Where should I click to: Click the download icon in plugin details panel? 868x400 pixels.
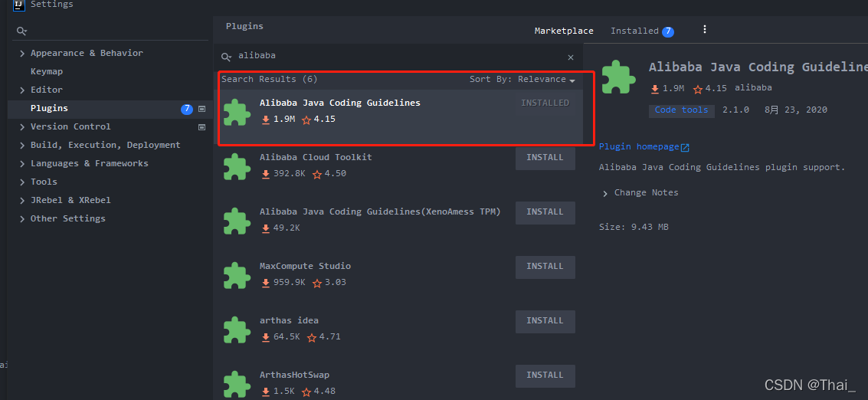click(655, 89)
